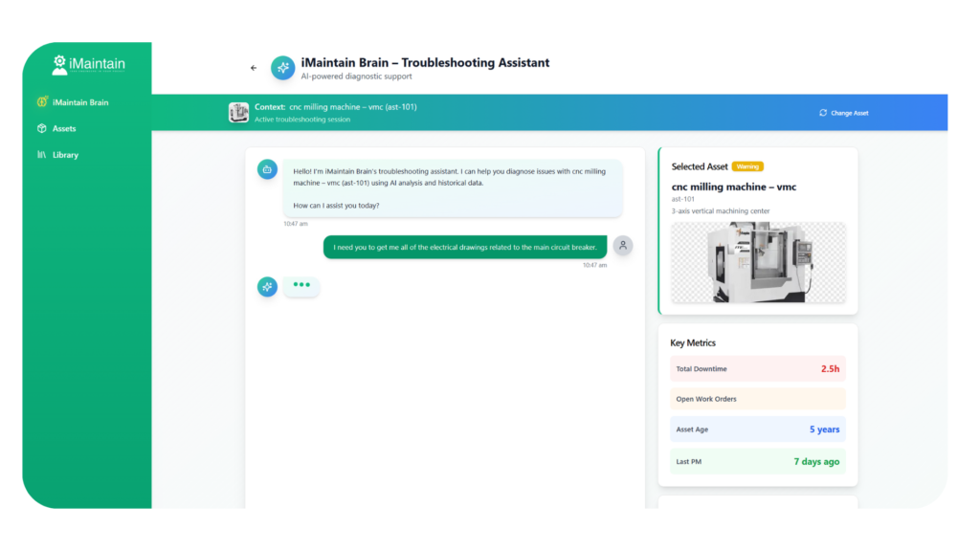Click the CNC machine thumbnail in context bar
This screenshot has width=980, height=551.
pyautogui.click(x=238, y=113)
